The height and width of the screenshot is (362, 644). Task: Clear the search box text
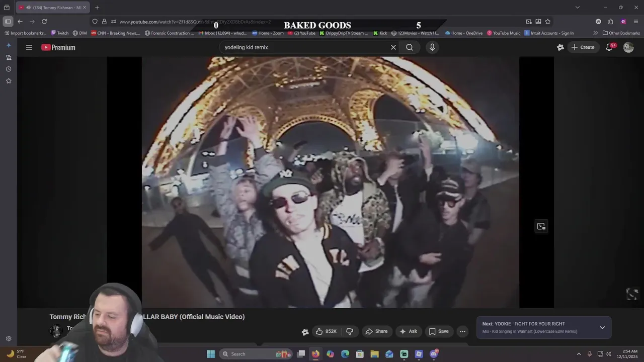click(x=393, y=47)
